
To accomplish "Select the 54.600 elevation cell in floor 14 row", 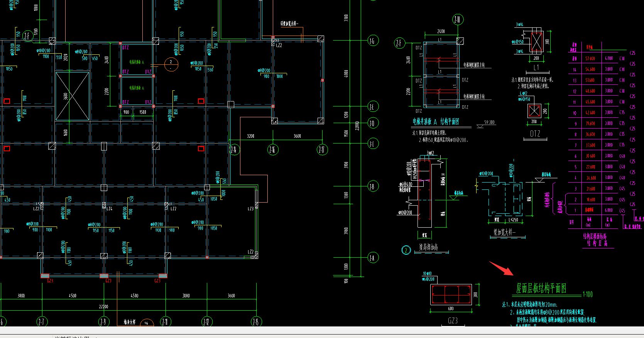I will click(x=590, y=69).
